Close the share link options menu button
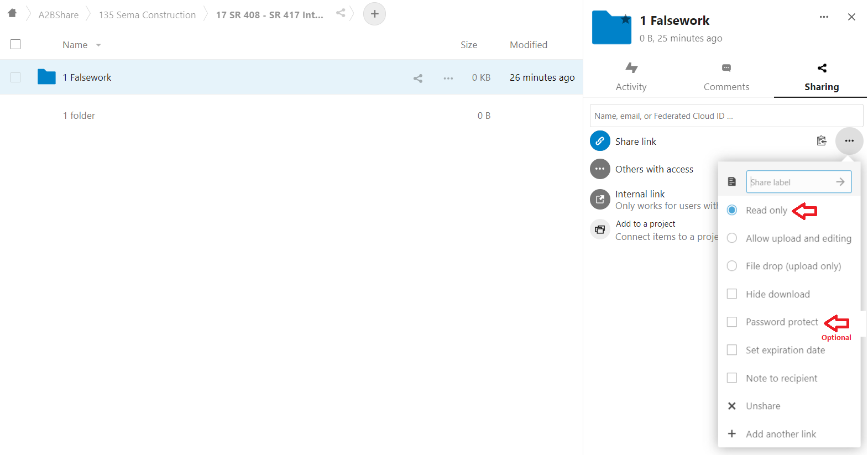This screenshot has height=455, width=868. (x=849, y=141)
